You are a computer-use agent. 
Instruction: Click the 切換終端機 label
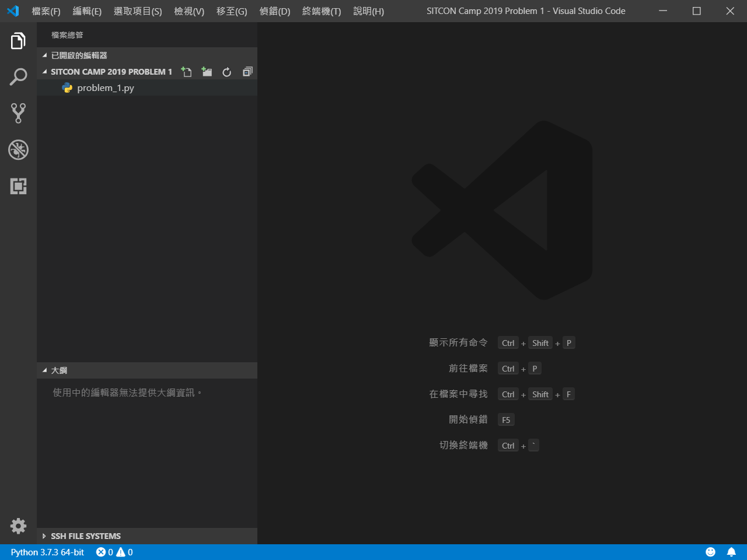[463, 445]
